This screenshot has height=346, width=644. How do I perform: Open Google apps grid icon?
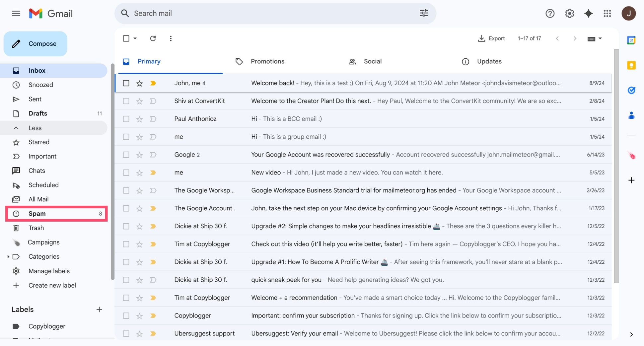(x=607, y=13)
